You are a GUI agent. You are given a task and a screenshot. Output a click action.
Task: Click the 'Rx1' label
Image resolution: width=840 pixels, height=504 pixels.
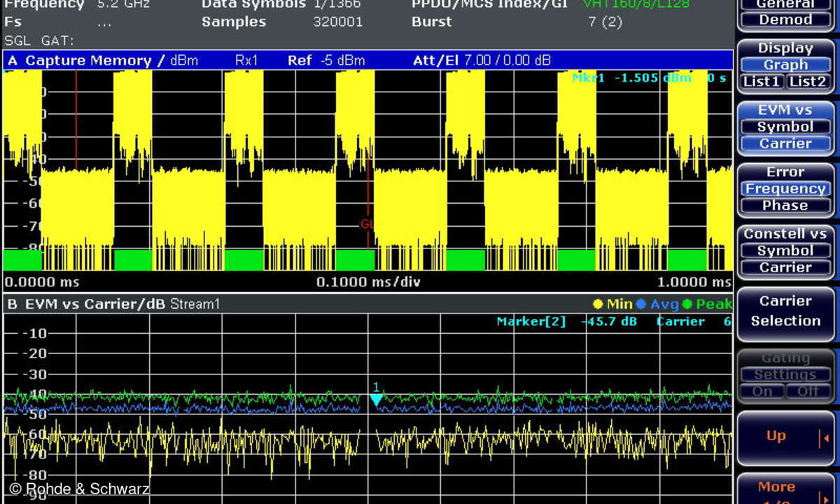[x=246, y=61]
